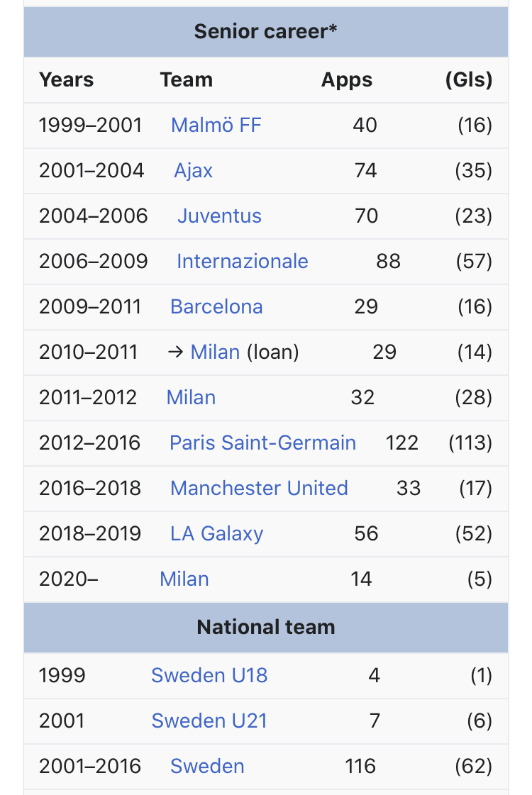The height and width of the screenshot is (795, 532).
Task: Click the (Gls) column heading
Action: tap(469, 79)
